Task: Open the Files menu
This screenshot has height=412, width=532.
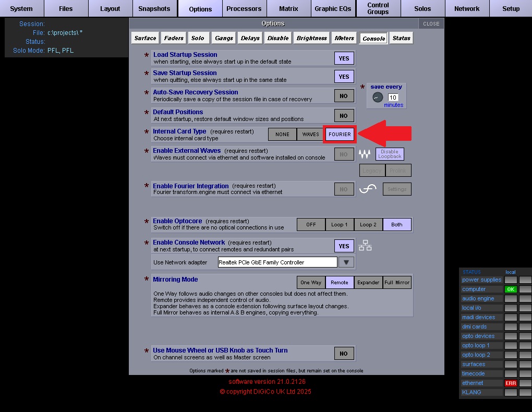Action: pos(66,8)
